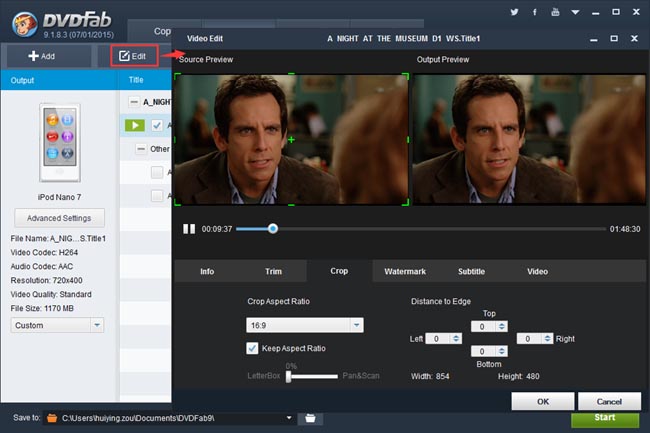Close the Video Edit dialog
This screenshot has height=433, width=650.
[x=634, y=39]
